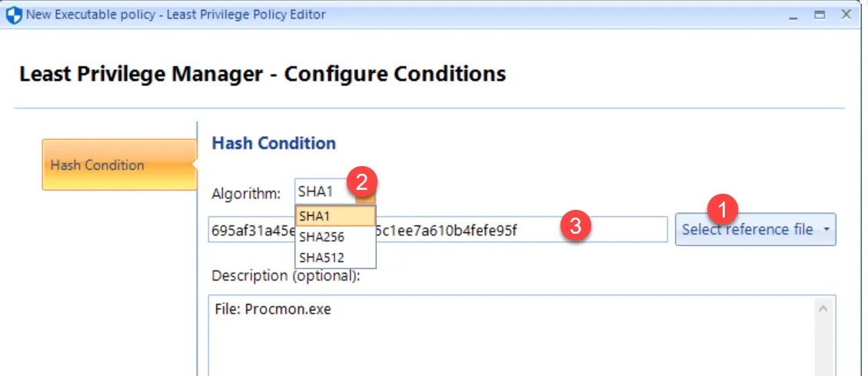Choose SHA1 from the algorithm list
Screen dimensions: 868x376
(x=334, y=216)
